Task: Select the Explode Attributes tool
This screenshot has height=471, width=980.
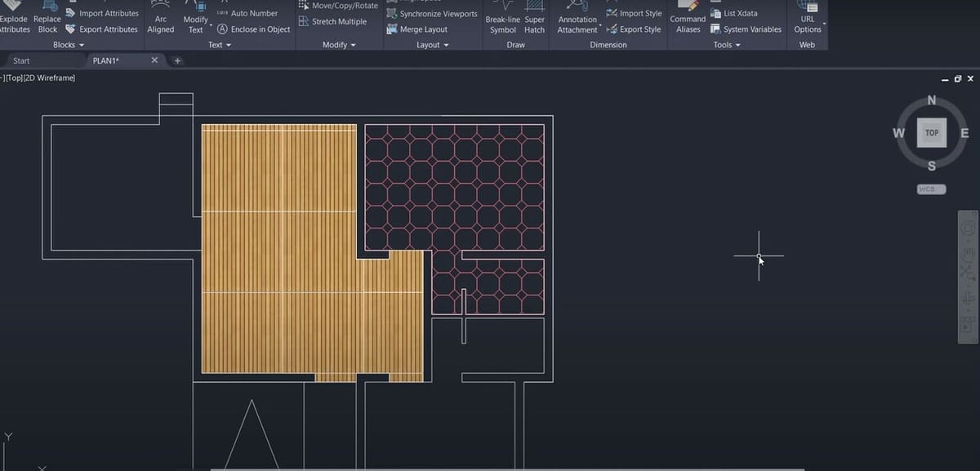Action: tap(14, 18)
